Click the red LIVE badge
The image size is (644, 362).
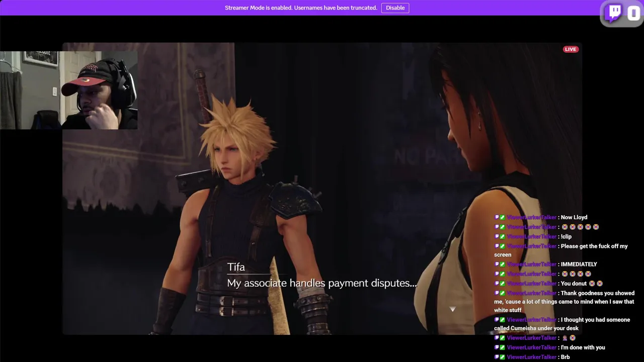[x=571, y=49]
